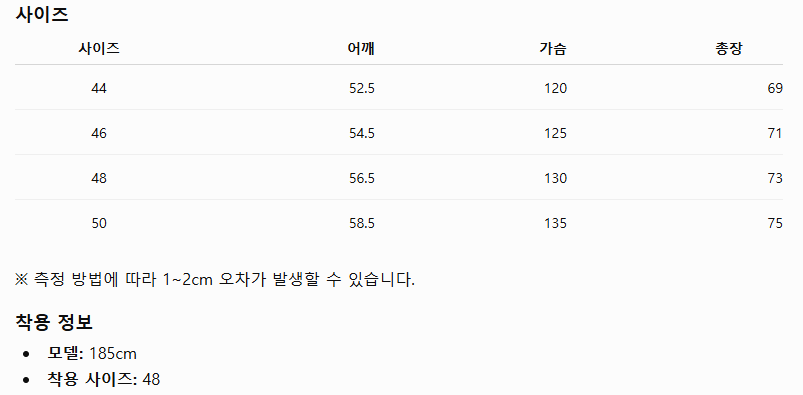Click the 어깨 column header

(x=361, y=49)
